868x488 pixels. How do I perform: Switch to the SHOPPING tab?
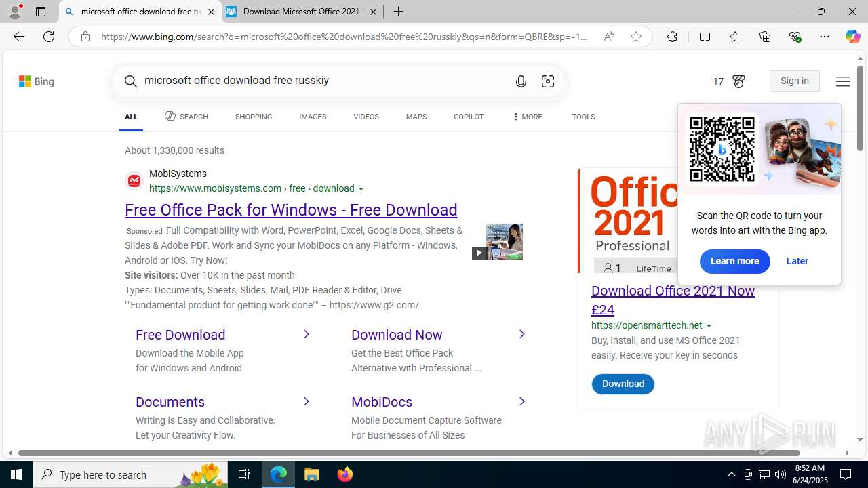tap(254, 117)
